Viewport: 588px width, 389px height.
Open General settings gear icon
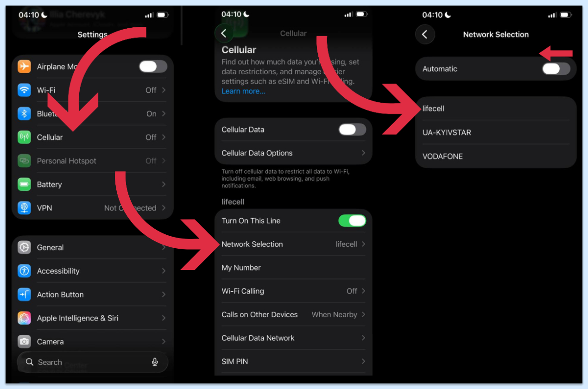pyautogui.click(x=24, y=247)
